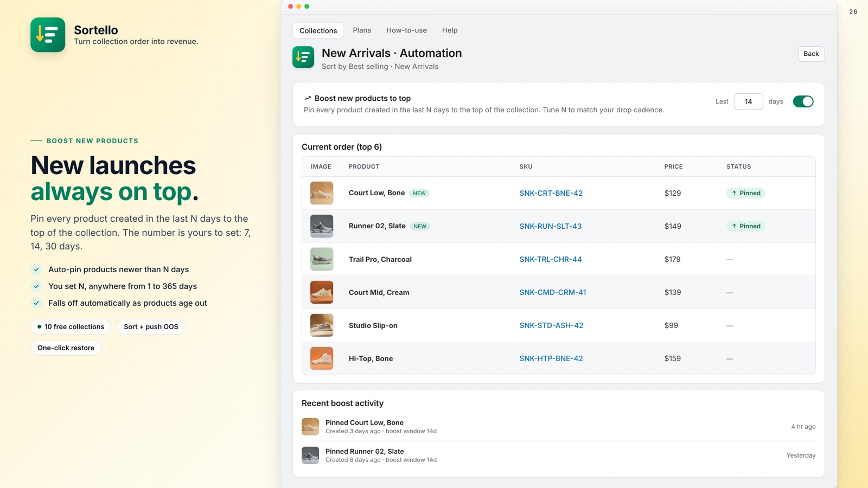This screenshot has height=488, width=868.
Task: Click product name Studio Slip-on
Action: click(373, 325)
